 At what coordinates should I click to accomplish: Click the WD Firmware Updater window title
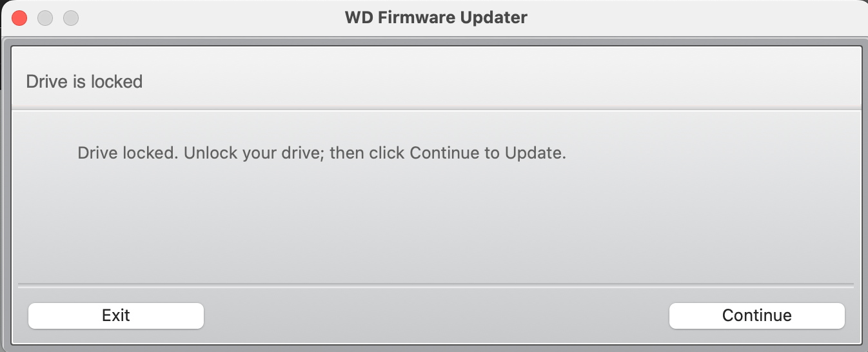(x=436, y=18)
